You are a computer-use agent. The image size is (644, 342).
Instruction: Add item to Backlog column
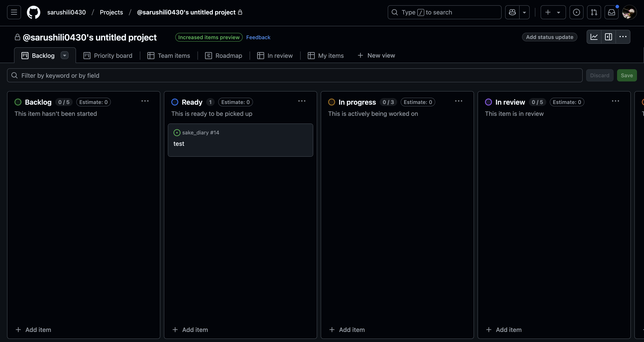coord(34,330)
